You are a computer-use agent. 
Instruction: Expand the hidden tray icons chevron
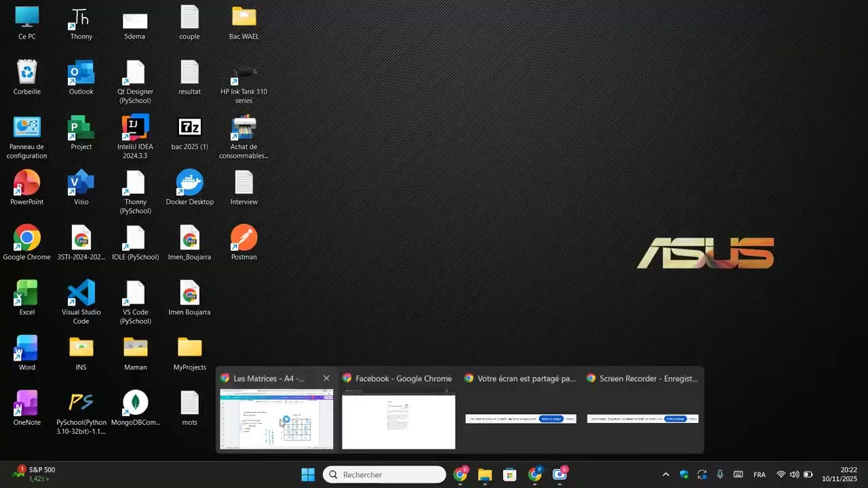665,474
